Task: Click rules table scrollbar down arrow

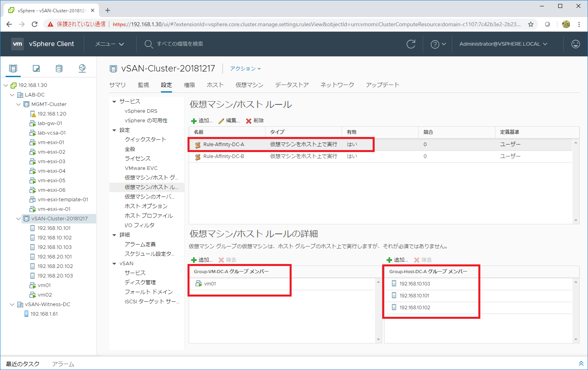Action: click(576, 220)
